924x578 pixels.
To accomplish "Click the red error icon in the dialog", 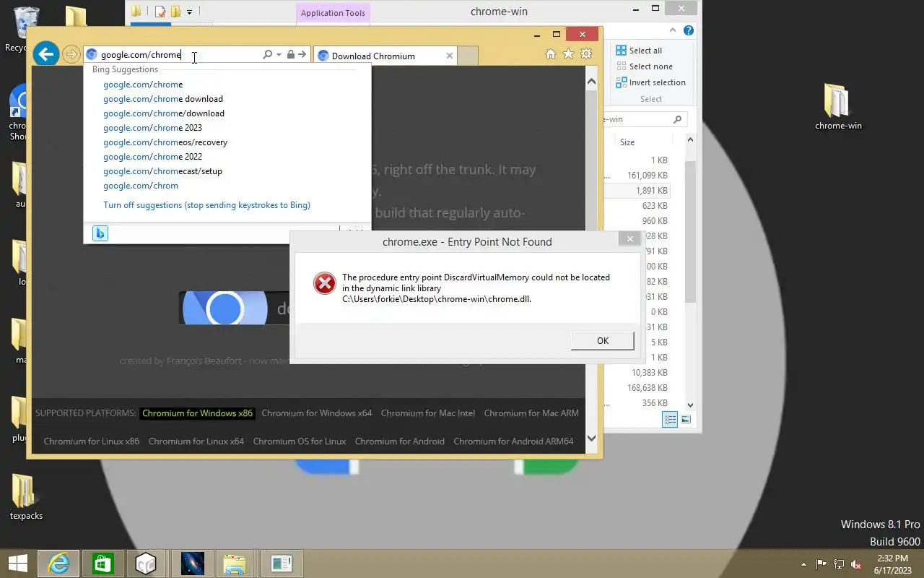I will pos(325,283).
